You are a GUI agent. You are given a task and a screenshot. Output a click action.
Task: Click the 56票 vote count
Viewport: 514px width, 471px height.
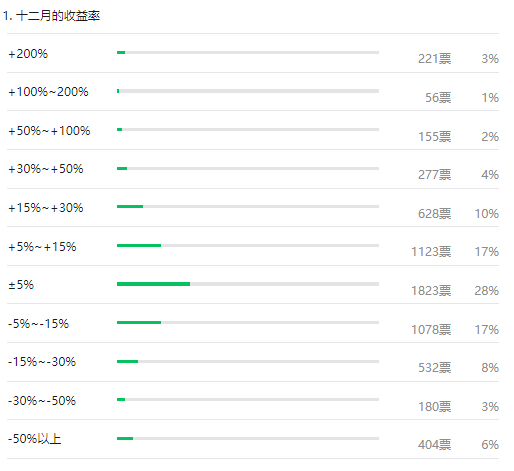(x=438, y=98)
